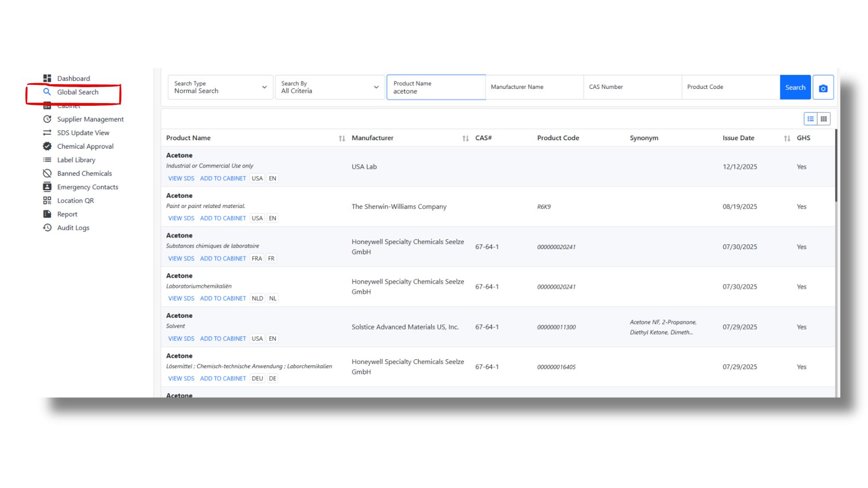Click the Product Name search field
The height and width of the screenshot is (488, 868).
tap(436, 87)
